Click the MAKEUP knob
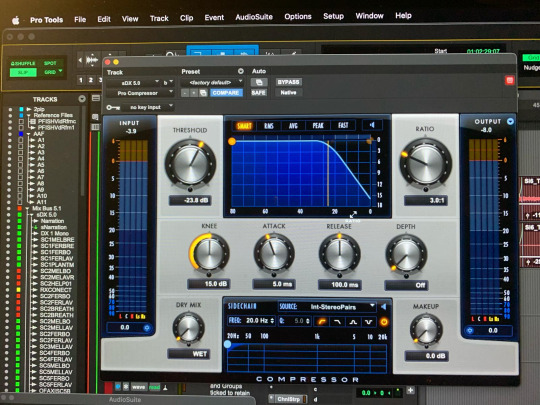Image resolution: width=540 pixels, height=405 pixels. [x=426, y=329]
